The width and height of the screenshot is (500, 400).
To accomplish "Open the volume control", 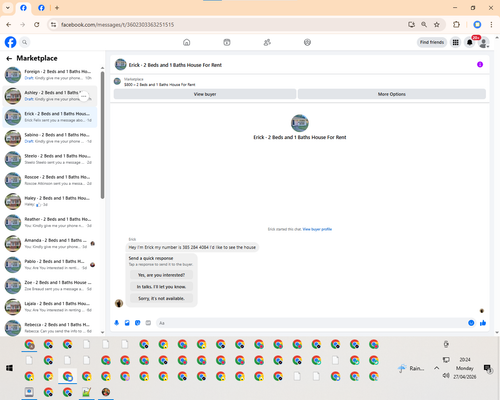I will [446, 376].
